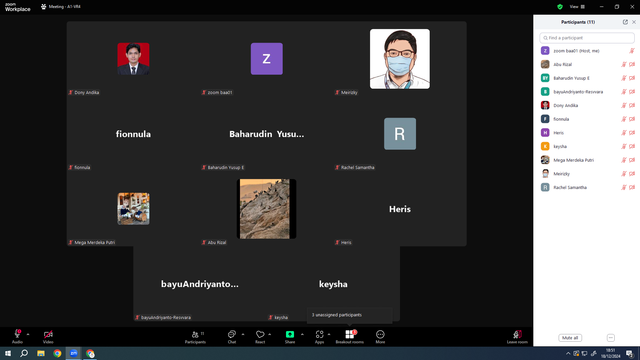Open the View layout menu
The height and width of the screenshot is (360, 640).
[577, 7]
